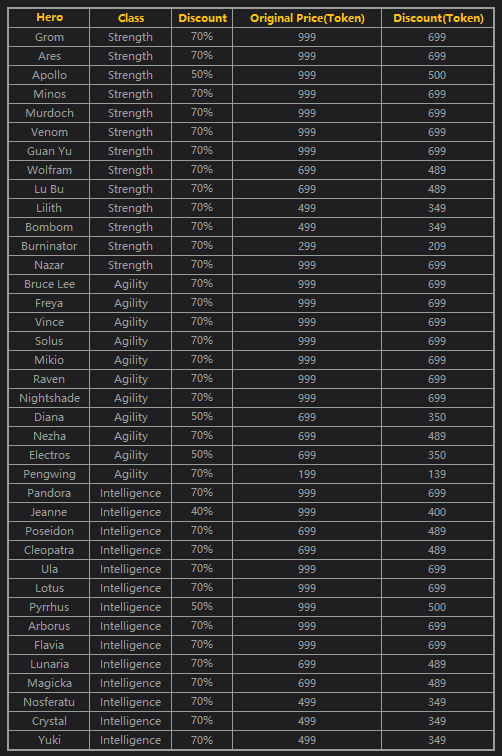The image size is (502, 756).
Task: Select Bruce Lee in hero column
Action: pyautogui.click(x=49, y=284)
